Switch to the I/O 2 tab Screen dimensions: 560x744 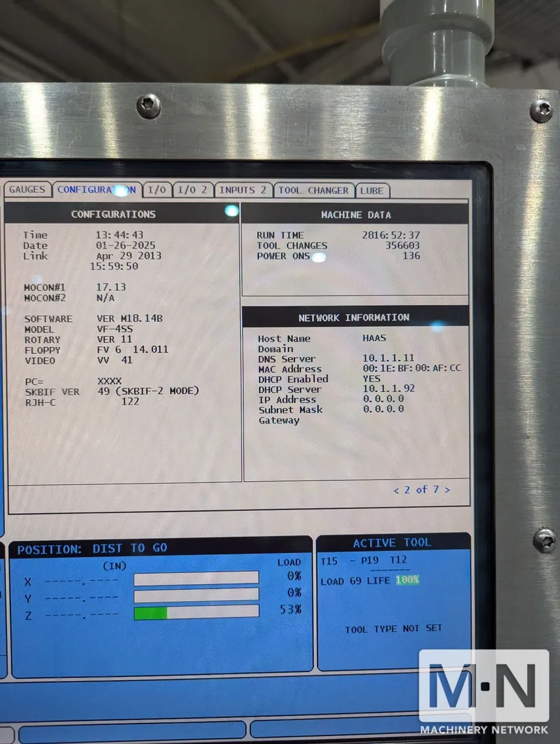pos(192,190)
